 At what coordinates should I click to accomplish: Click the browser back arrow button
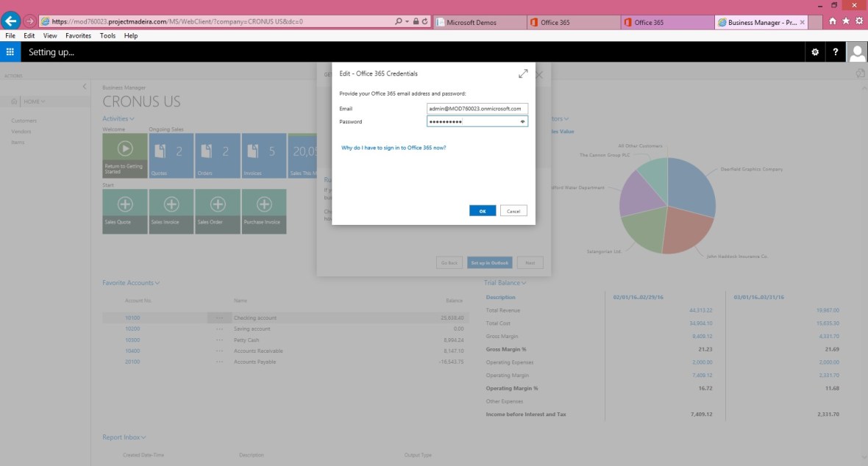11,21
